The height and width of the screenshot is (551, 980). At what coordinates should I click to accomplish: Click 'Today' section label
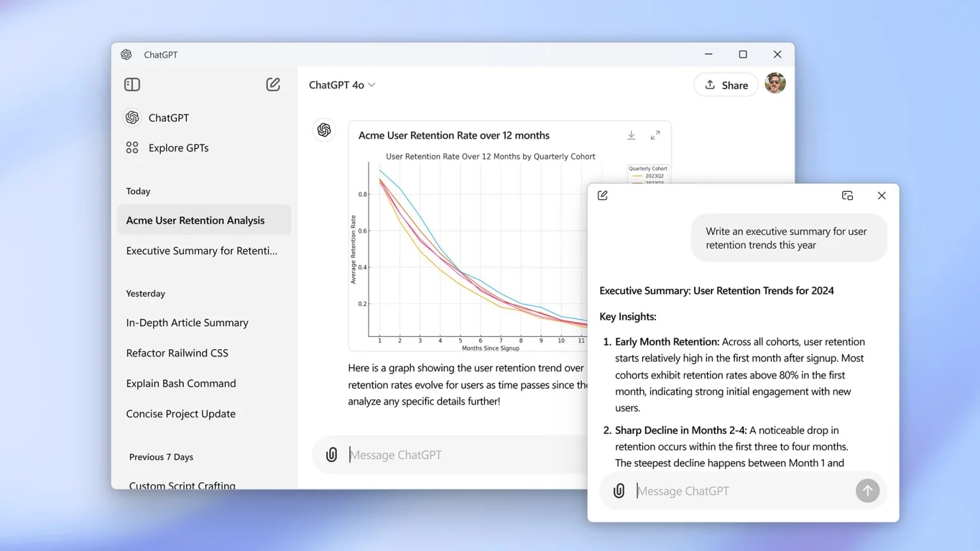[138, 191]
